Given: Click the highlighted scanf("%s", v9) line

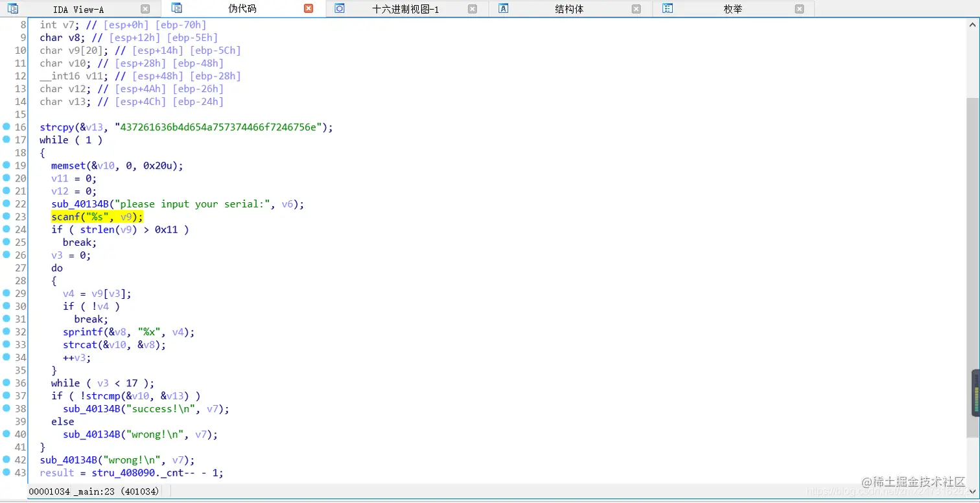Looking at the screenshot, I should pos(97,216).
